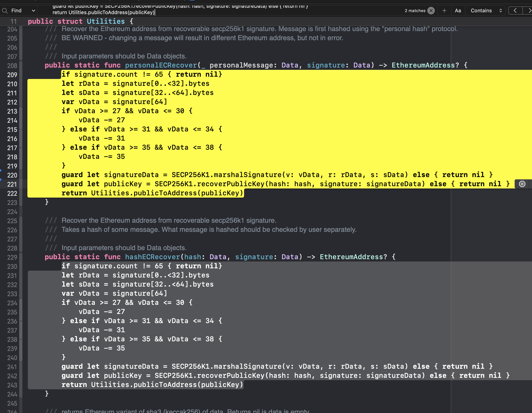Click 'SECP256K1.recoverPublicKey' call on line 221

[209, 184]
